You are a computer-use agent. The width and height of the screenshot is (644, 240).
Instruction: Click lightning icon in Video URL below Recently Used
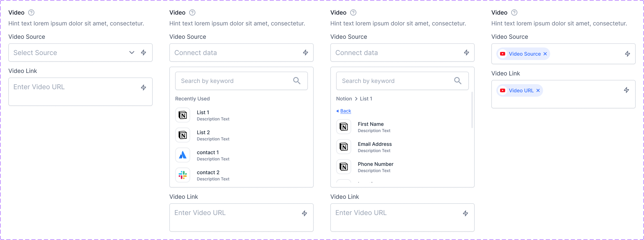pos(304,213)
